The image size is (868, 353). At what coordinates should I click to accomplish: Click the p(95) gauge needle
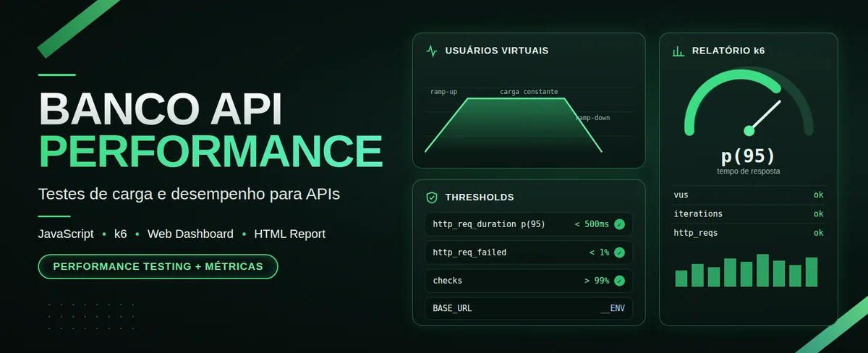pos(765,116)
